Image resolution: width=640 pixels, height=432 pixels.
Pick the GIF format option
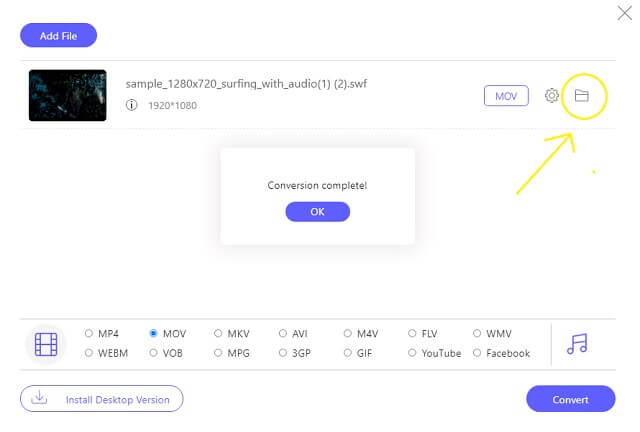coord(348,353)
